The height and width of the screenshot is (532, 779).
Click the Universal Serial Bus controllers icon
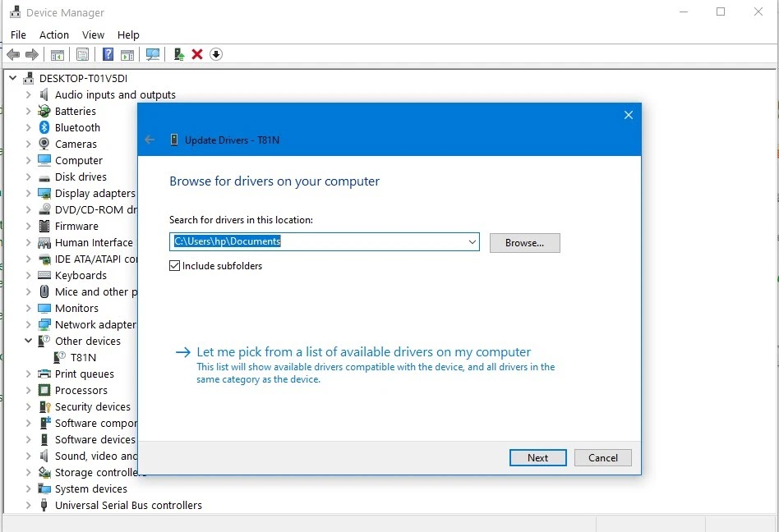44,505
